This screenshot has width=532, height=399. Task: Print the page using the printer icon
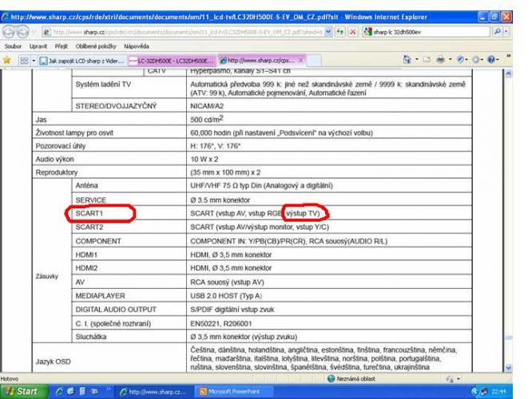(440, 60)
